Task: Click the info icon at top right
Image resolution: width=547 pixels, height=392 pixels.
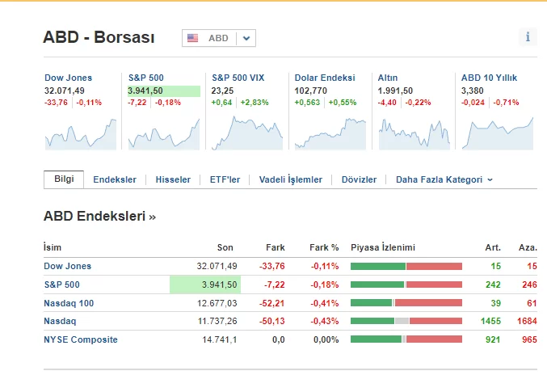Action: pyautogui.click(x=528, y=37)
